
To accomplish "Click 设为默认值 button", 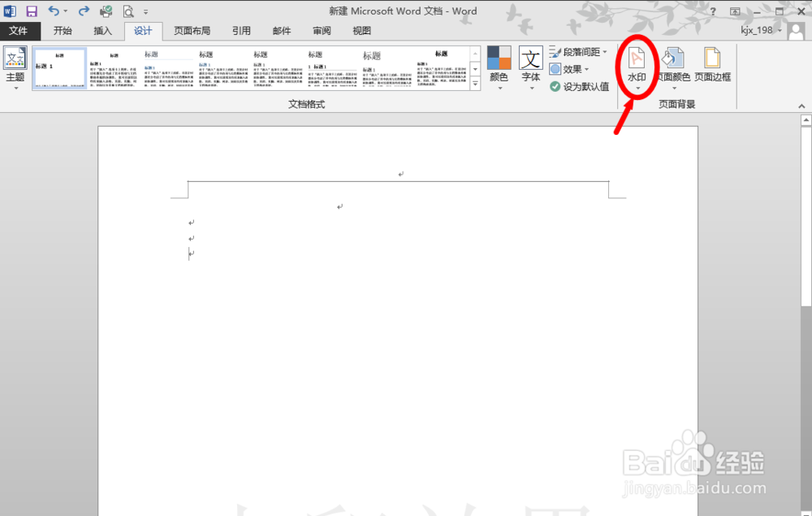I will 580,86.
